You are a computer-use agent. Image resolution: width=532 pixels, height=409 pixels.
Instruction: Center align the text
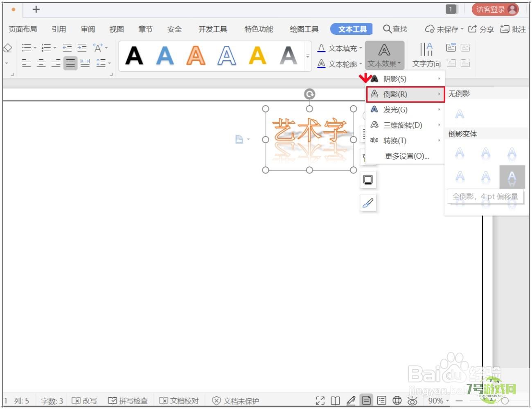coord(41,63)
